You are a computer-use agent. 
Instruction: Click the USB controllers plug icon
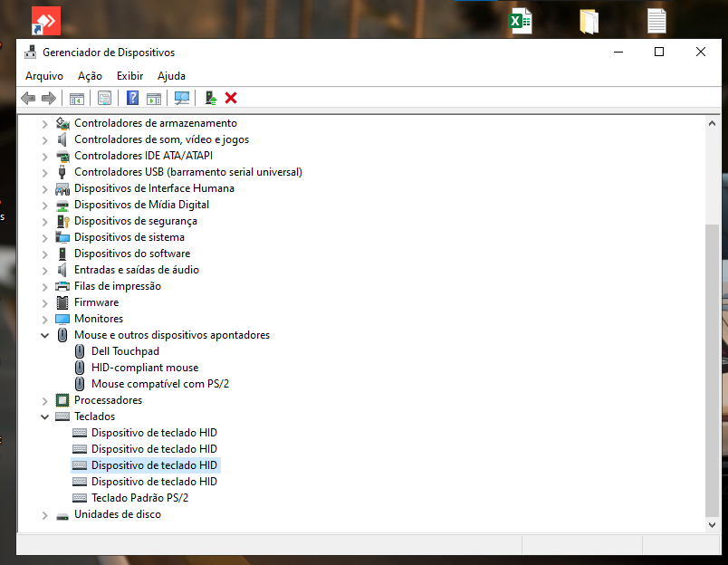click(62, 172)
